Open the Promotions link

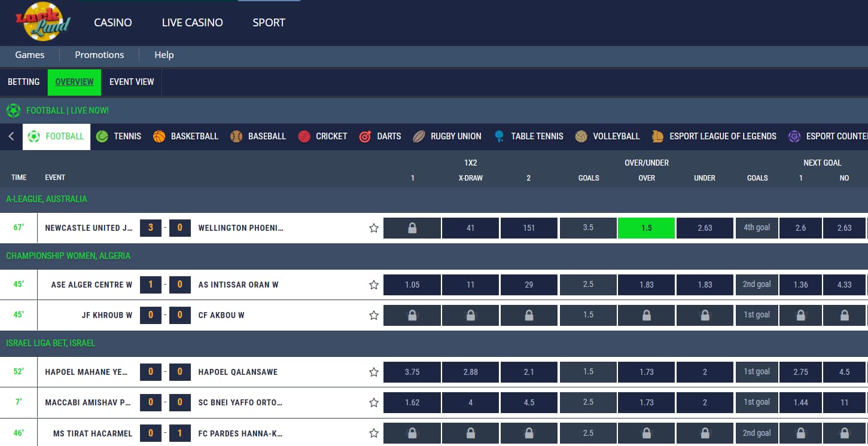coord(99,55)
